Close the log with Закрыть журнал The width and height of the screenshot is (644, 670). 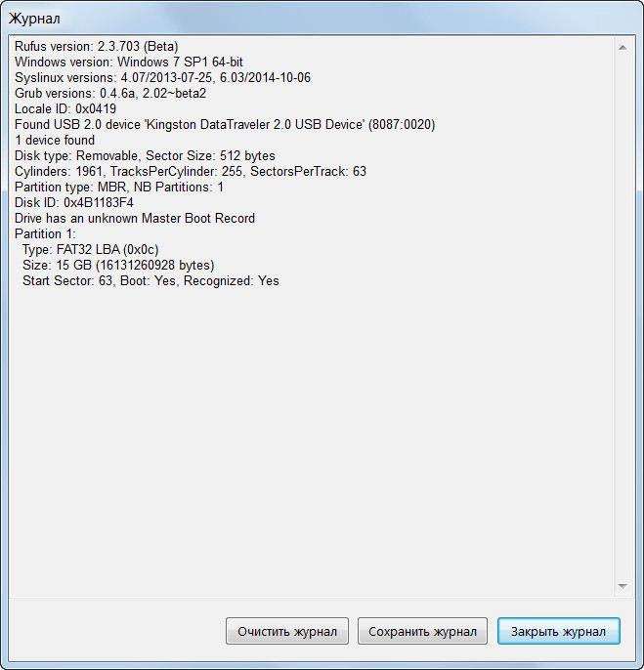(x=558, y=631)
